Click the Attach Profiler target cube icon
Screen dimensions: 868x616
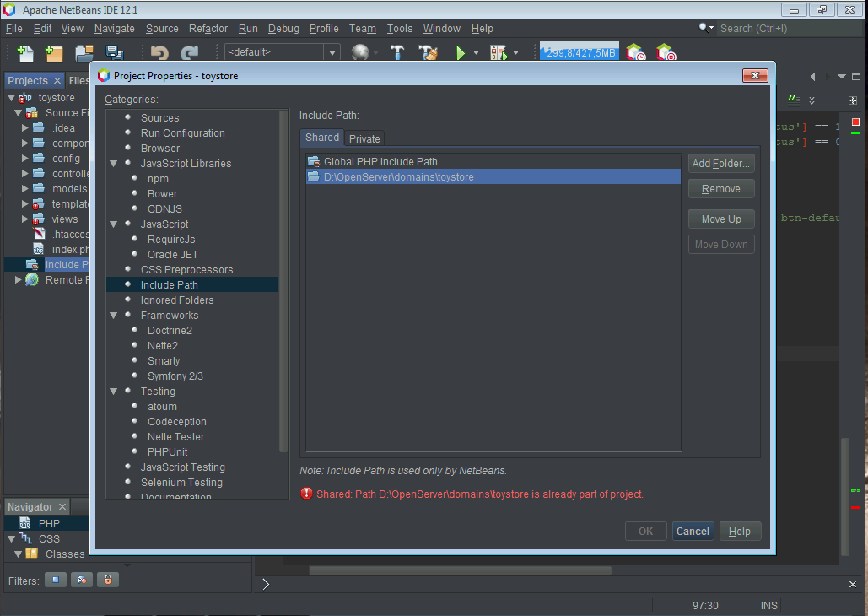[666, 52]
